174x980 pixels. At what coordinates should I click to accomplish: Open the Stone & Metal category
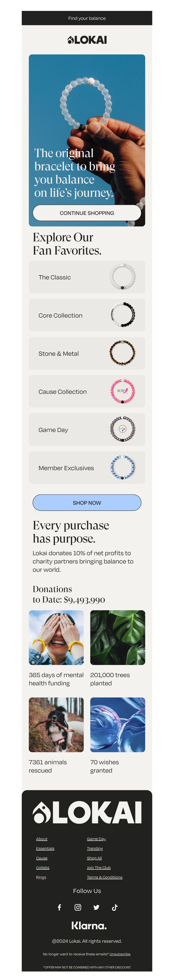coord(87,353)
